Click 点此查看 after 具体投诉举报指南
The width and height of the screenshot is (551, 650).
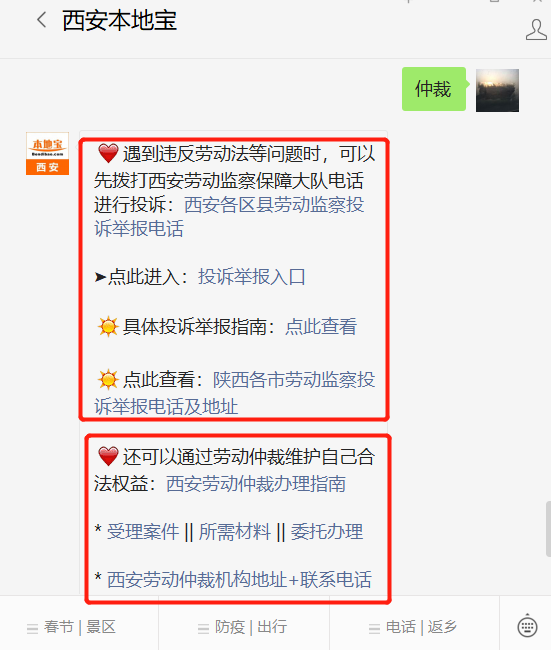(320, 327)
